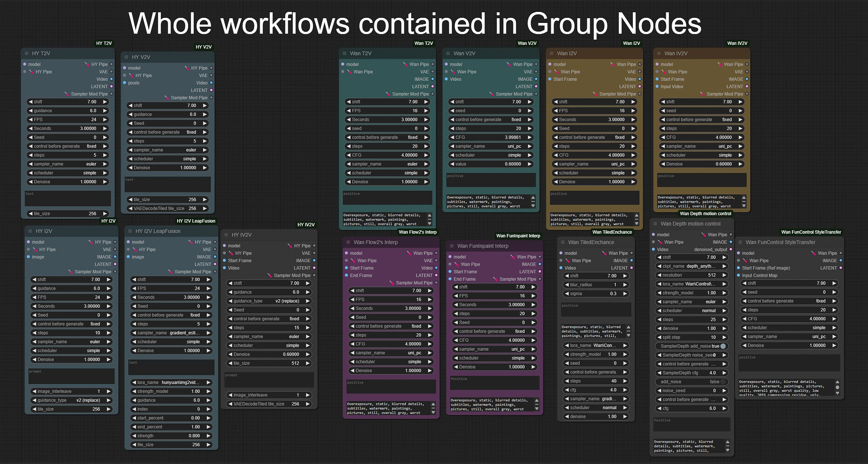This screenshot has height=464, width=868.
Task: Click the grid icon in Wan IV2V node header
Action: click(x=659, y=53)
